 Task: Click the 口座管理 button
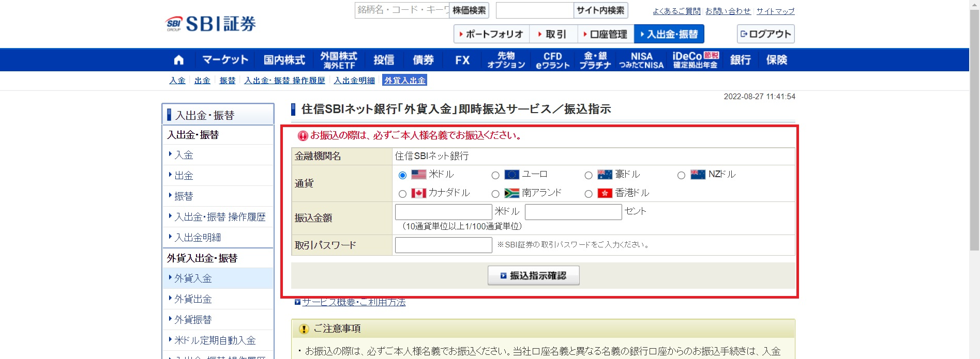[606, 34]
